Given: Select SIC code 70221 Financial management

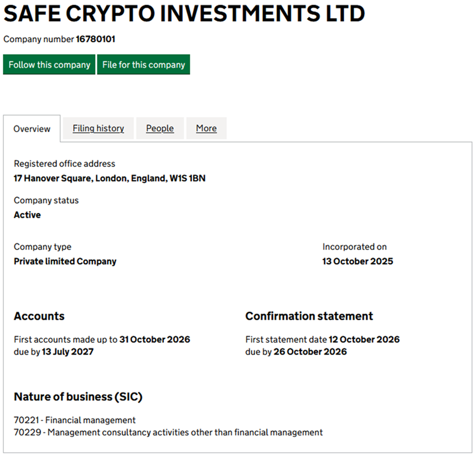Looking at the screenshot, I should click(x=75, y=420).
